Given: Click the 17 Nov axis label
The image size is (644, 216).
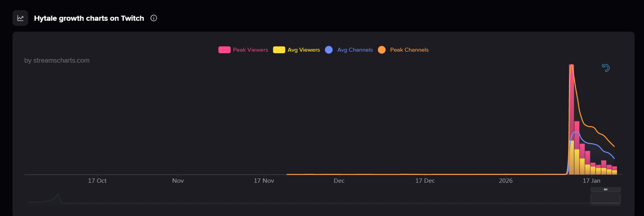Looking at the screenshot, I should pos(264,181).
